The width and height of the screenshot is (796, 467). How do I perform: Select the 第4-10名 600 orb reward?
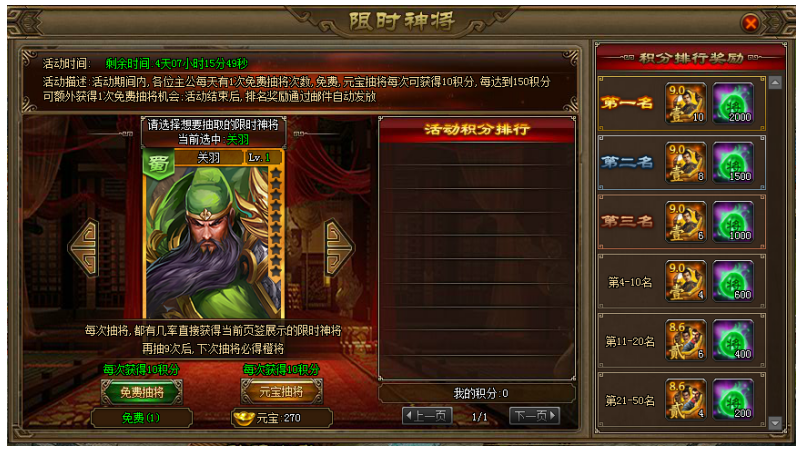(x=733, y=281)
